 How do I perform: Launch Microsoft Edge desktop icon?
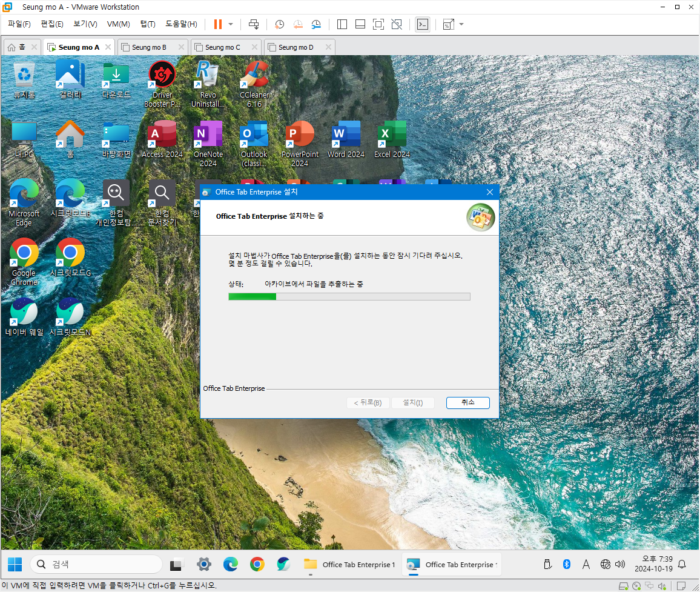pos(24,203)
